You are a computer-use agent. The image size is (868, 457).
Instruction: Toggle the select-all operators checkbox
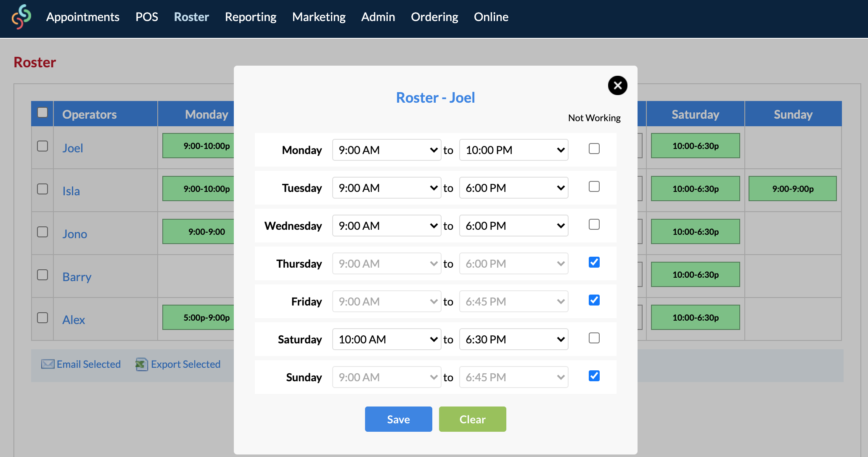point(42,112)
